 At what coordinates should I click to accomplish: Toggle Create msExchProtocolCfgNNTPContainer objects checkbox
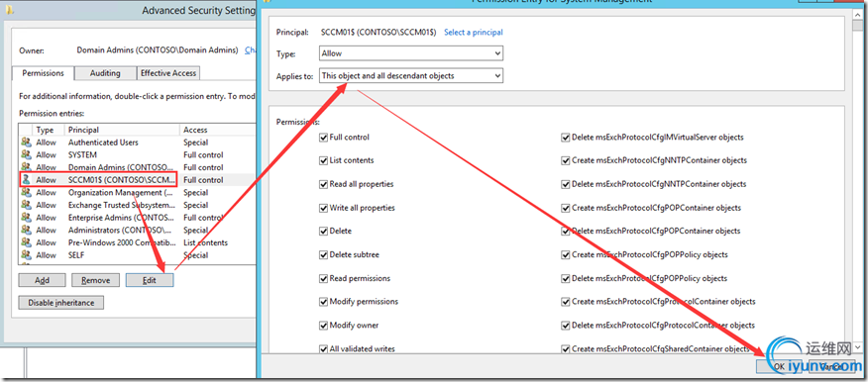point(565,161)
